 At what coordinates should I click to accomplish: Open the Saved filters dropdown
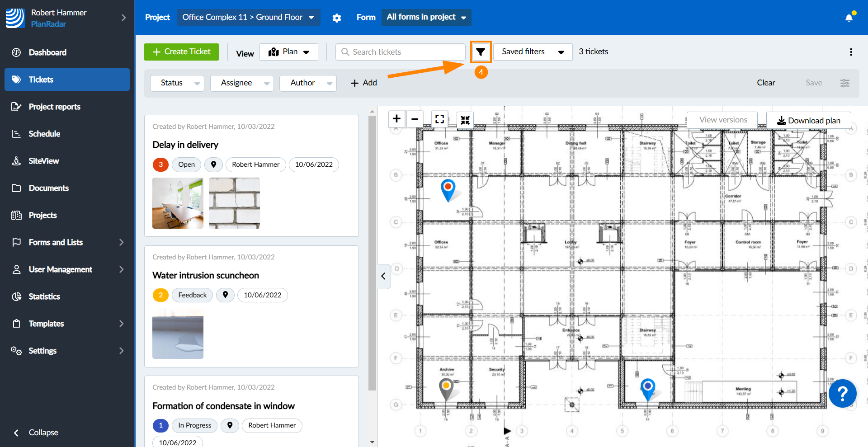pyautogui.click(x=533, y=52)
